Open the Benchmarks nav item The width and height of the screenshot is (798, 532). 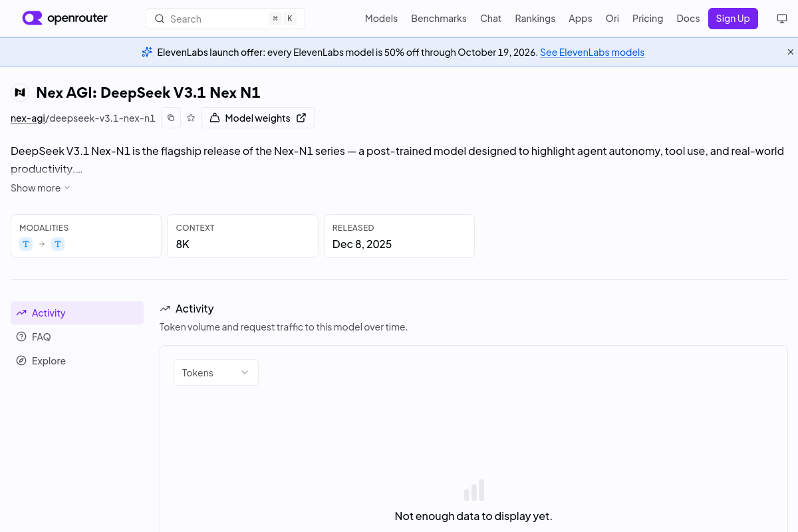439,19
